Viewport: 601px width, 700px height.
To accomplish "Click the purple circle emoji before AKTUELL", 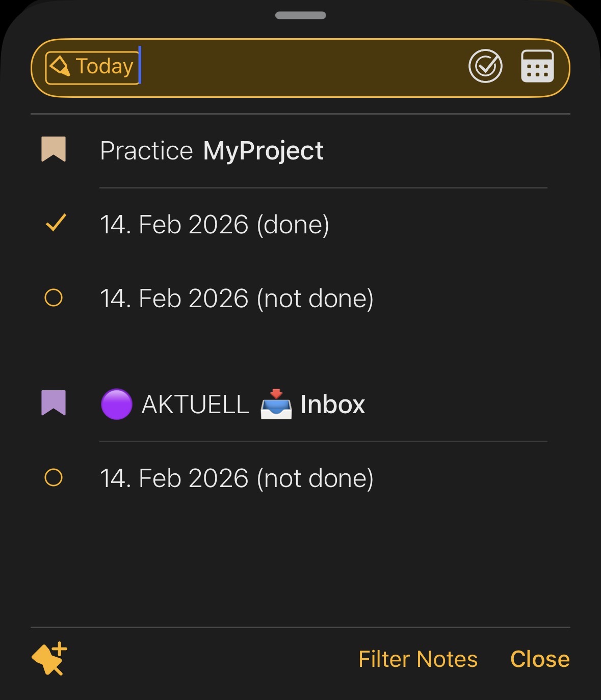I will (117, 404).
